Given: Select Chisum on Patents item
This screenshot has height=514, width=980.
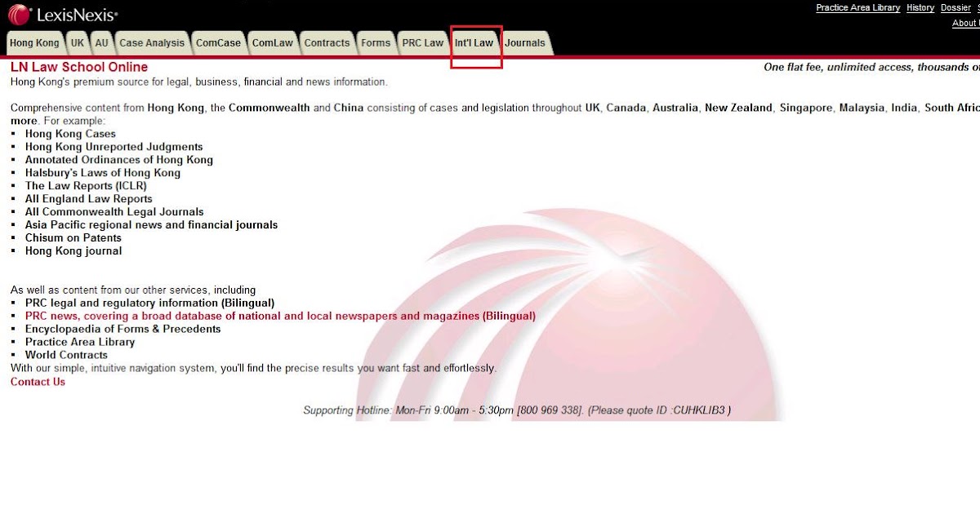Looking at the screenshot, I should point(73,238).
